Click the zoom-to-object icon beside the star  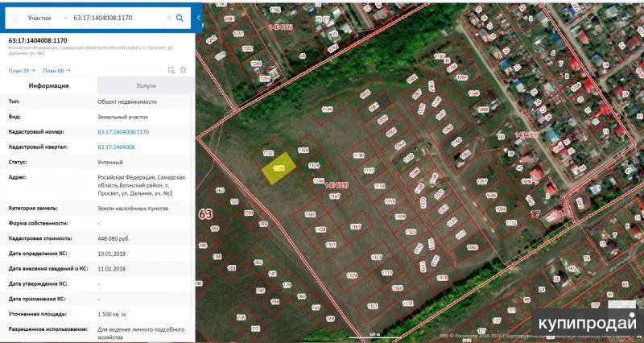[x=171, y=70]
